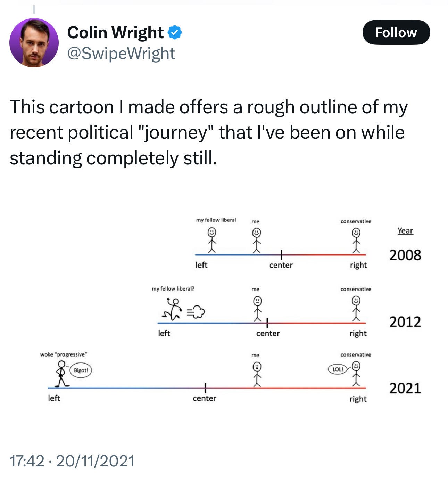
Task: Click the fellow liberal stick figure in 2008
Action: pos(211,240)
